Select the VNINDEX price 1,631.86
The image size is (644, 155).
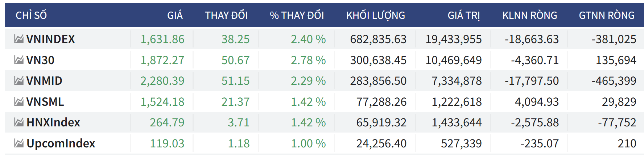tap(162, 39)
